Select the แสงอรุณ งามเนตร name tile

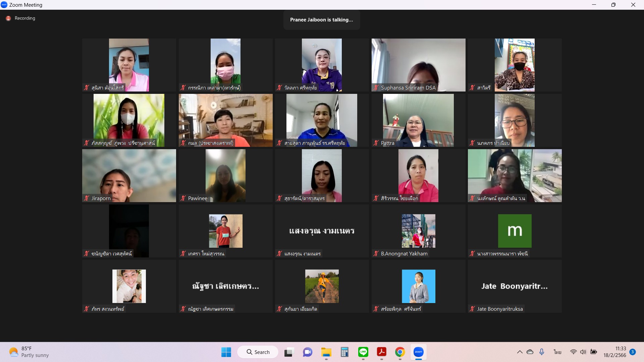point(322,231)
